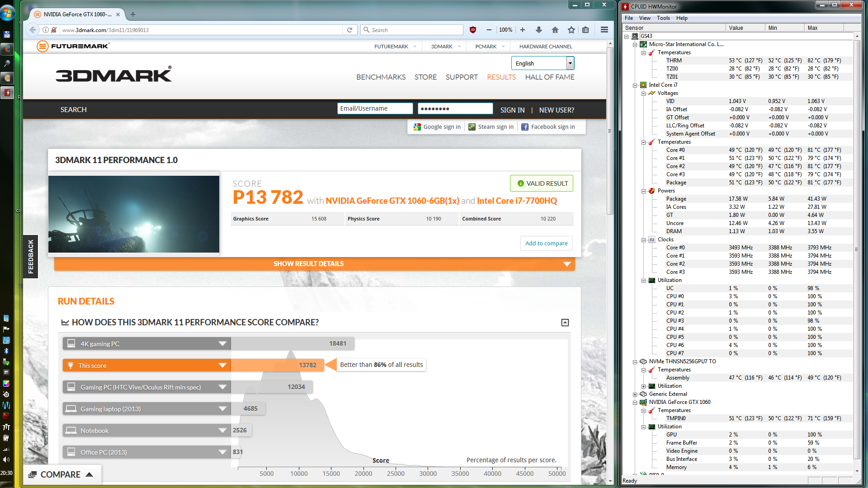Expand SHOW RESULT DETAILS bar
This screenshot has width=868, height=488.
coord(314,264)
